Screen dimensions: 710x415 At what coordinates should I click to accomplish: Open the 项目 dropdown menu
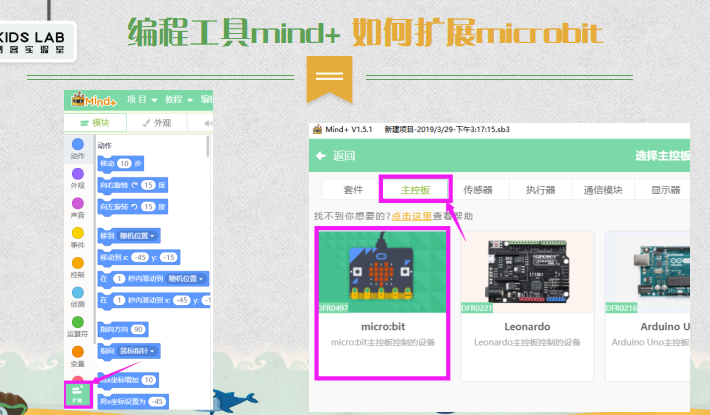point(142,100)
